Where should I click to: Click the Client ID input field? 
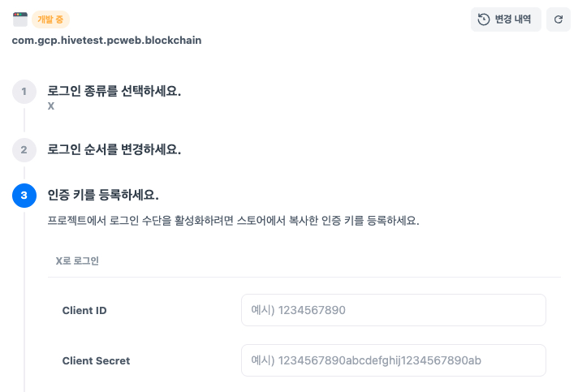393,310
